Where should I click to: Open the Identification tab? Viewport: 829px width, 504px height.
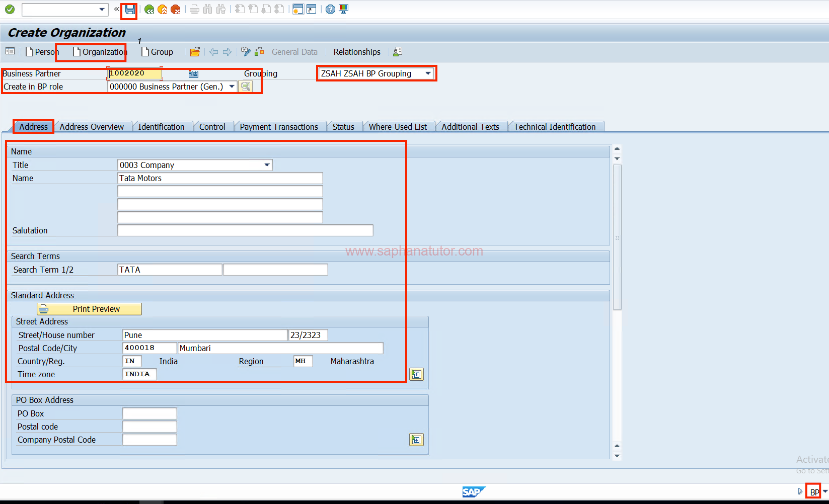pyautogui.click(x=161, y=127)
